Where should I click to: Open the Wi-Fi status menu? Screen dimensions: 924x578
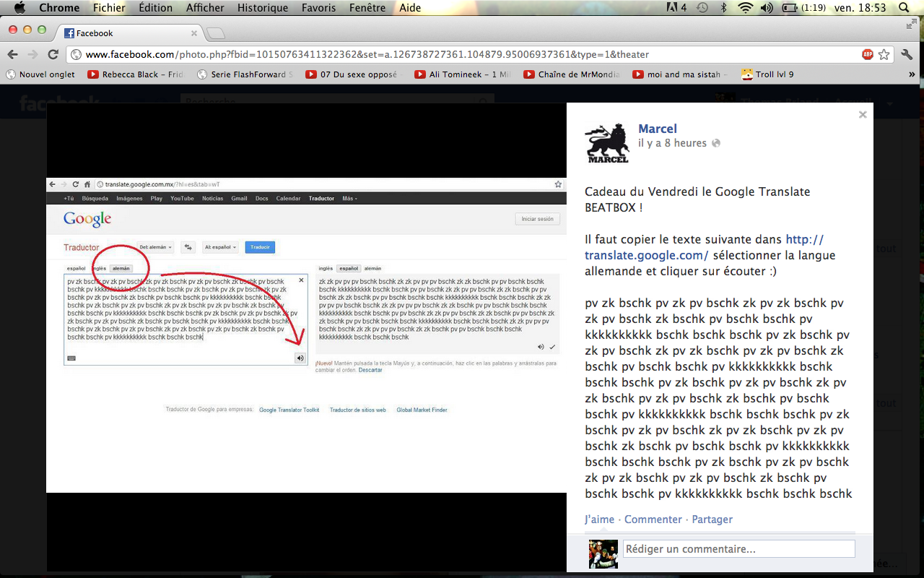click(745, 8)
